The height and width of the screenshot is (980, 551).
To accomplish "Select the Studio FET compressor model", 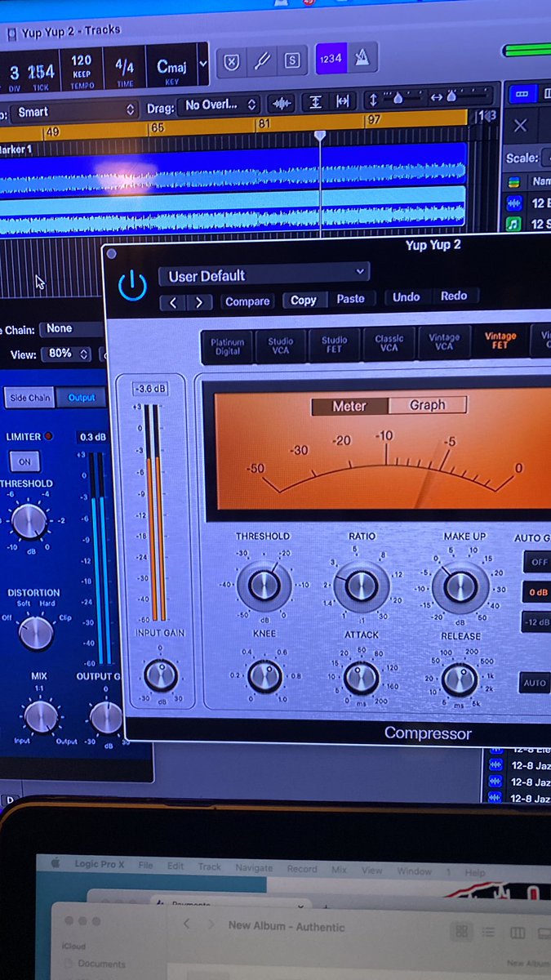I will coord(334,344).
